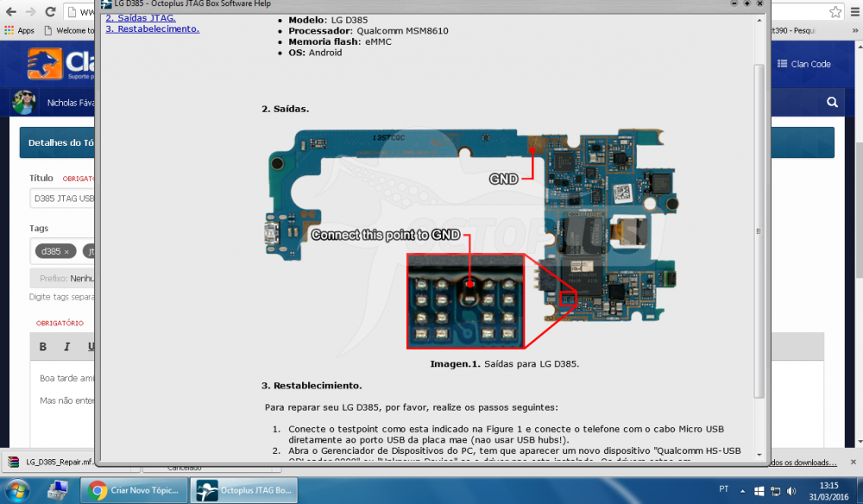Open the Windows Start menu
Screen dimensions: 863x504
[x=16, y=489]
